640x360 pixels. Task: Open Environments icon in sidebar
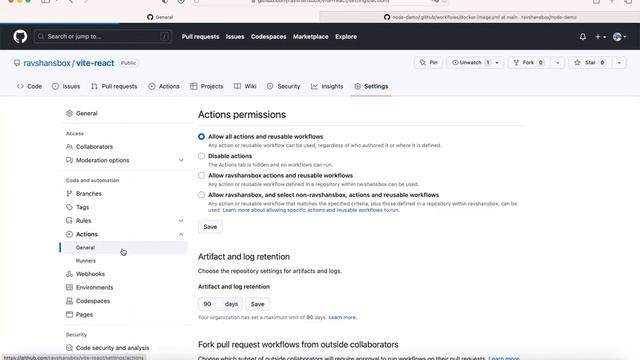(69, 287)
